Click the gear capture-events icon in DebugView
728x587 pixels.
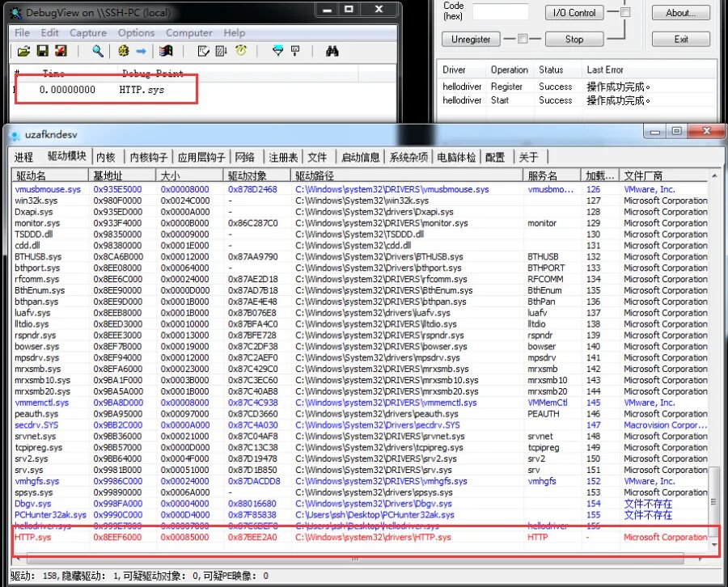tap(124, 50)
